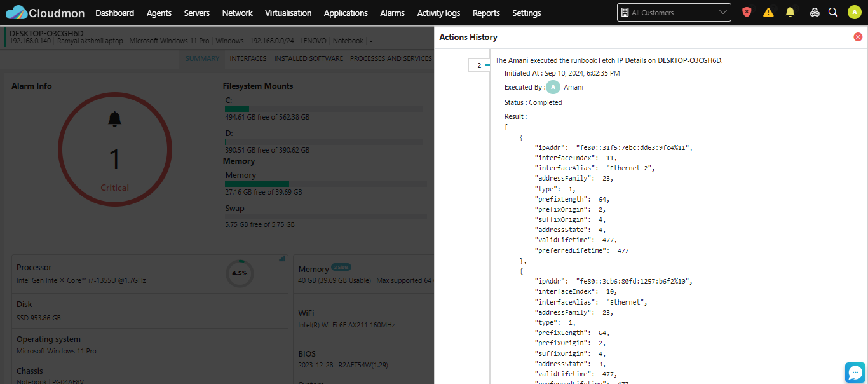Click the SSD 953.86 GB disk text

click(39, 318)
